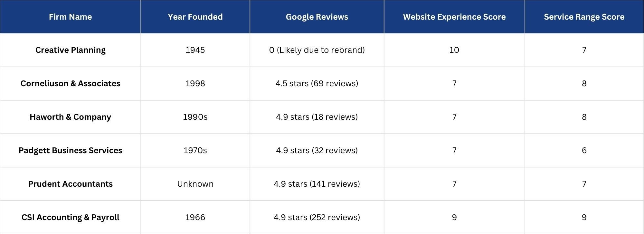Select the Year Founded column header
The height and width of the screenshot is (234, 644).
(195, 17)
